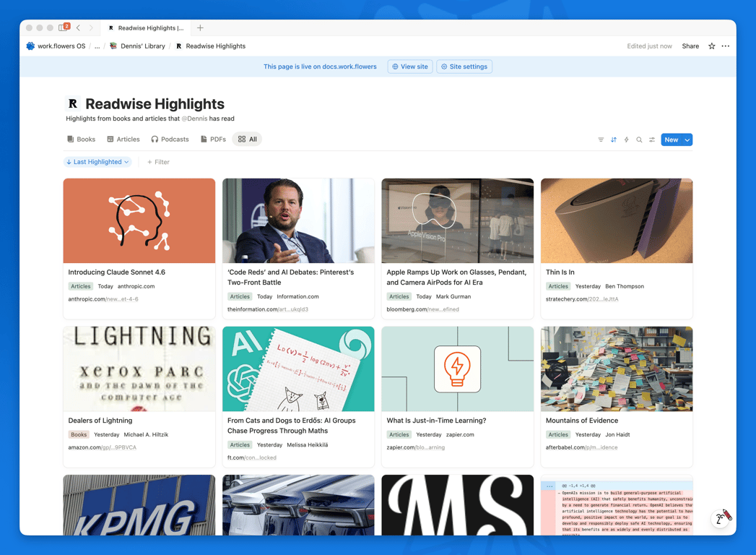Click the zapier.com/blo...arning URL
Viewport: 756px width, 555px height.
tap(416, 447)
